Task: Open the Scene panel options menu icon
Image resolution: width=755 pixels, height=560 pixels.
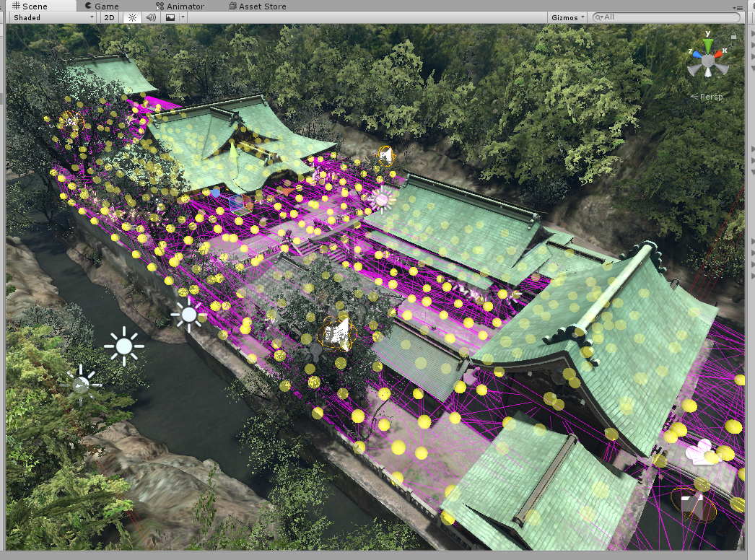Action: 738,6
